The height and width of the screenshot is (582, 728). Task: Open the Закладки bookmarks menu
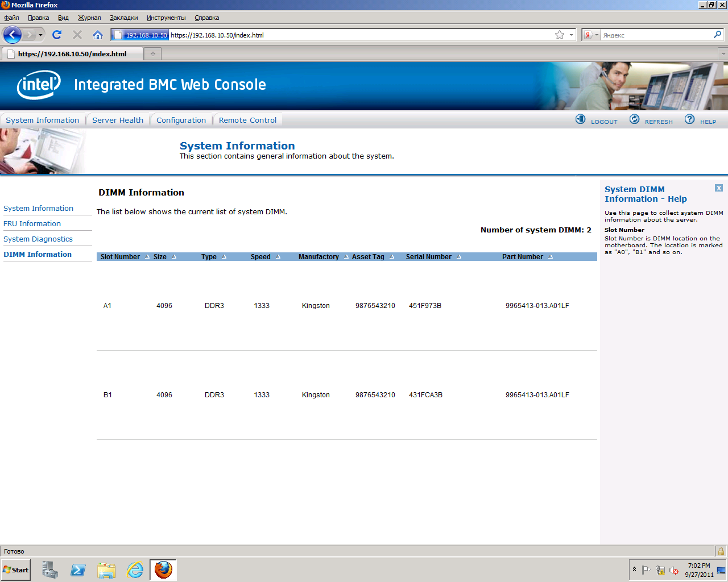pyautogui.click(x=123, y=18)
